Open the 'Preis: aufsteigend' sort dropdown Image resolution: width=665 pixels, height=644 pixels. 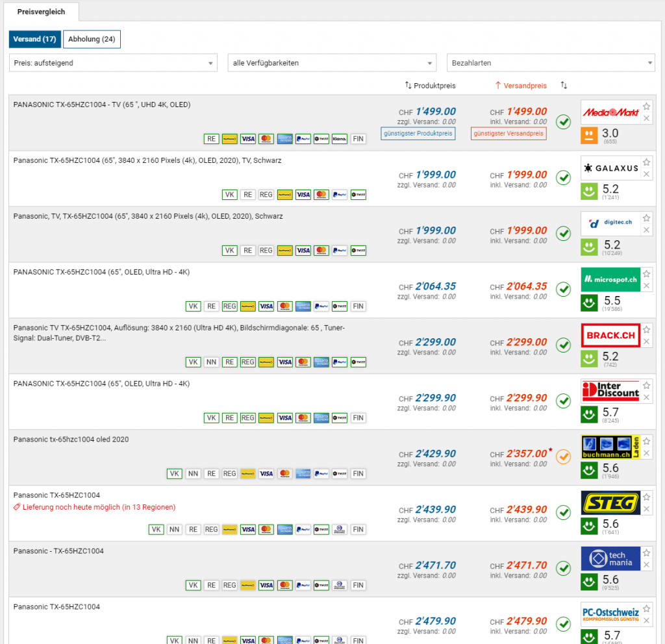[113, 63]
